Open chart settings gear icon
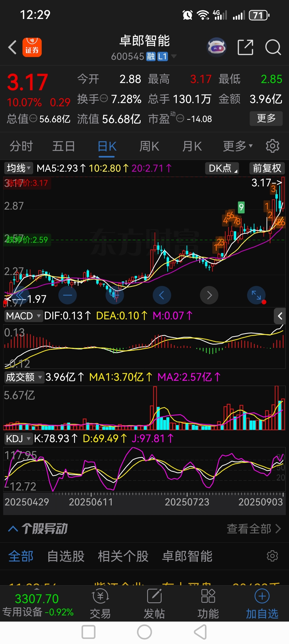The height and width of the screenshot is (644, 289). pyautogui.click(x=272, y=146)
